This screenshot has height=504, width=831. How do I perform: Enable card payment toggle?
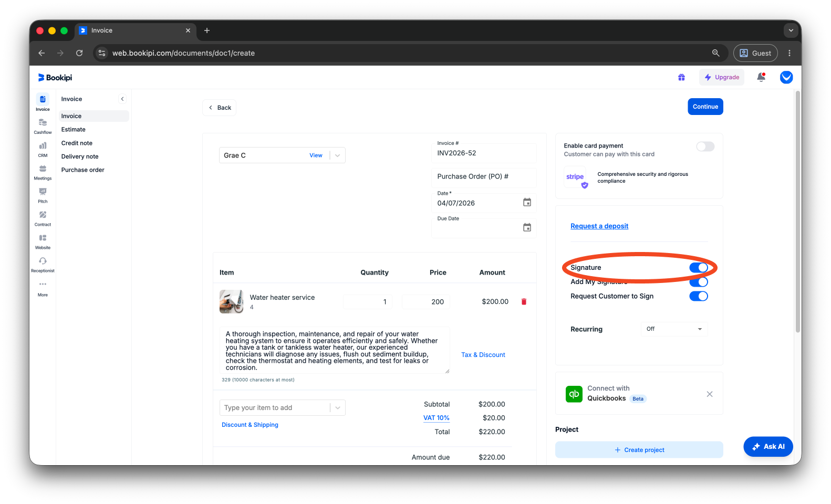[705, 146]
